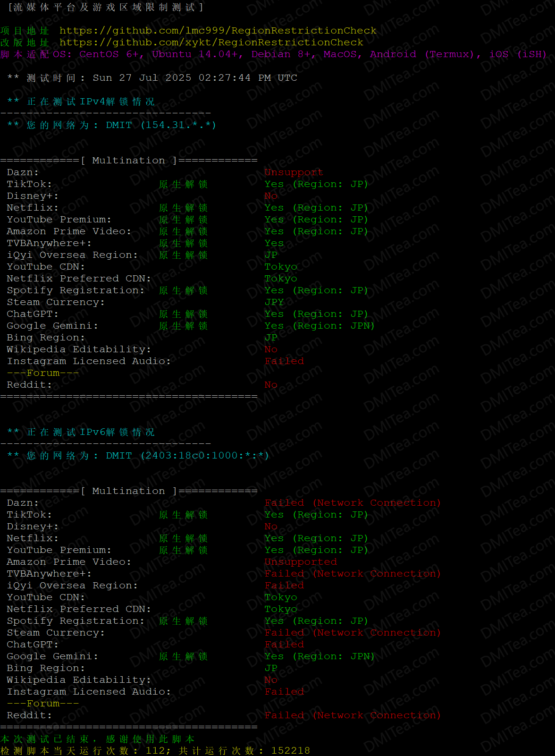Click IPv6 iQyi Oversea Region Failed result
The image size is (555, 756).
click(x=284, y=586)
